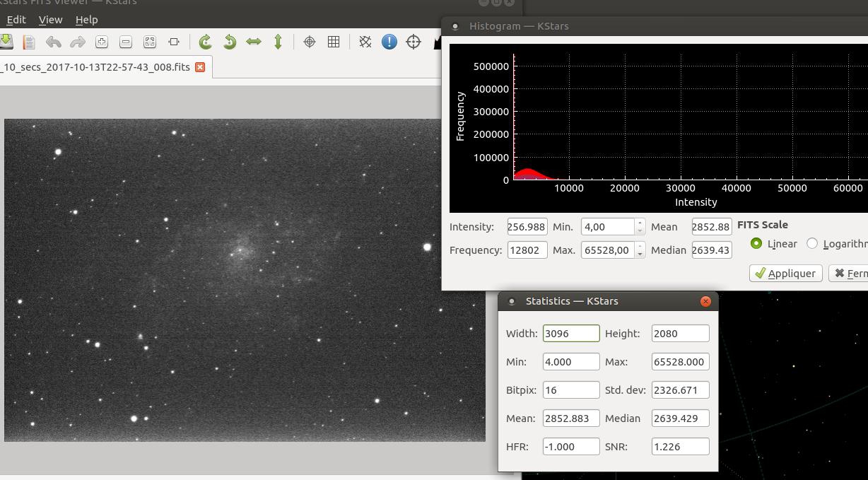Flip the image horizontally

(x=254, y=42)
